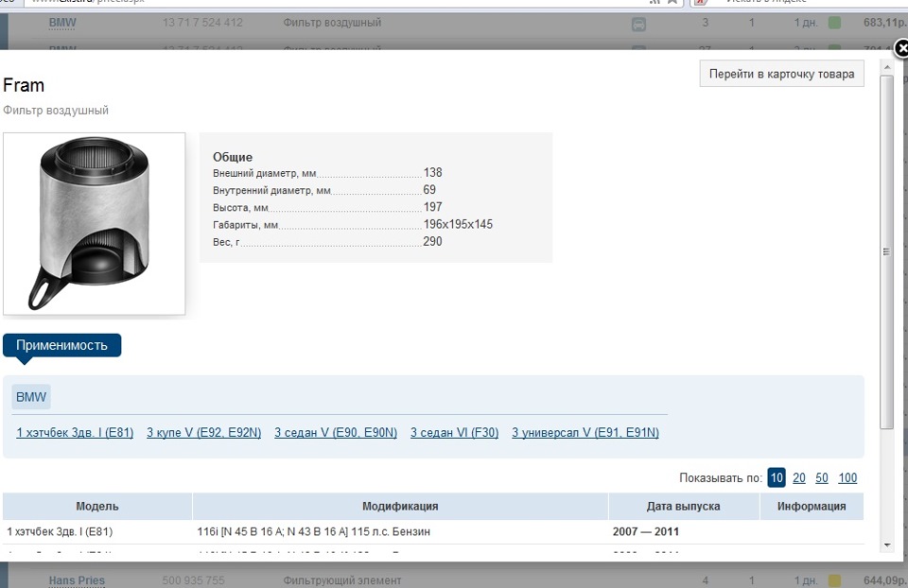908x588 pixels.
Task: Click the 116i modification cell
Action: point(313,531)
